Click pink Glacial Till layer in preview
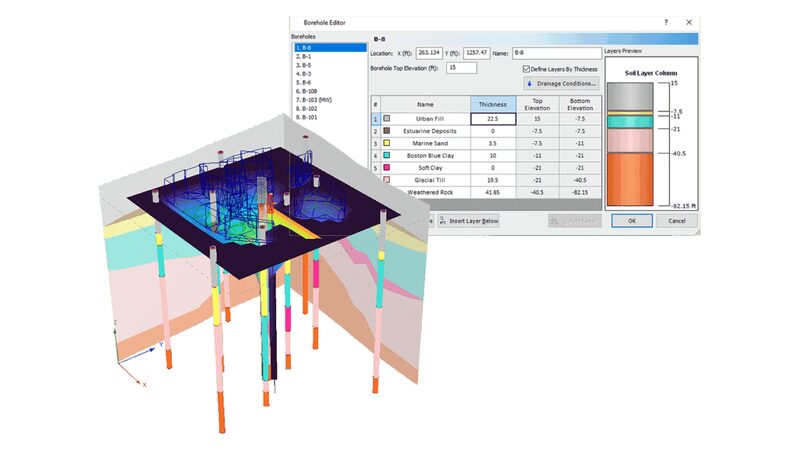This screenshot has height=450, width=800. click(630, 140)
